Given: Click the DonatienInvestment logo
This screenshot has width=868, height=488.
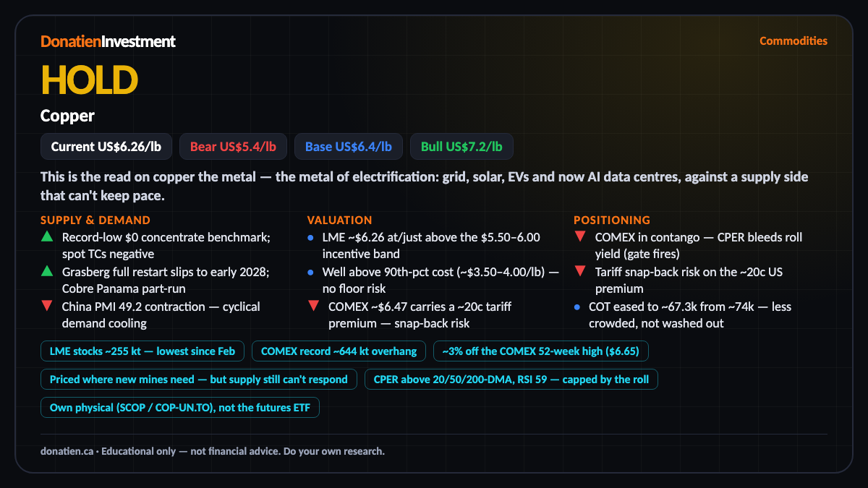Looking at the screenshot, I should [x=108, y=41].
